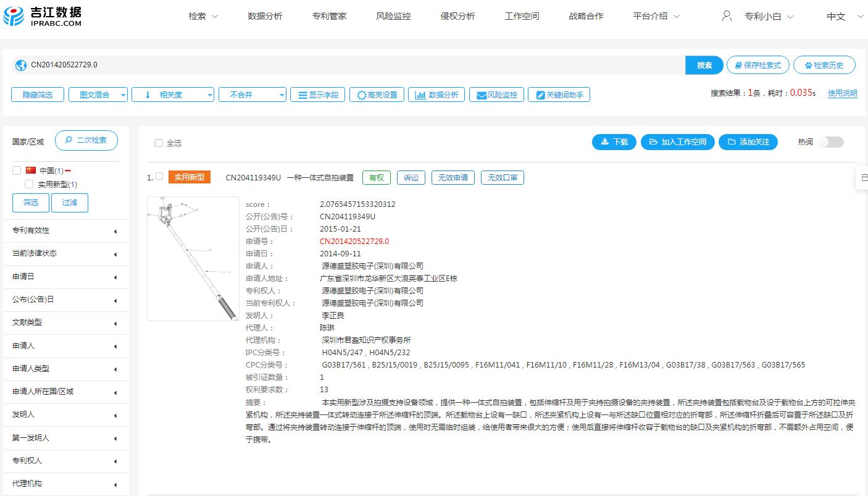This screenshot has height=496, width=868.
Task: Expand the 专利有效性 filter section
Action: 65,230
